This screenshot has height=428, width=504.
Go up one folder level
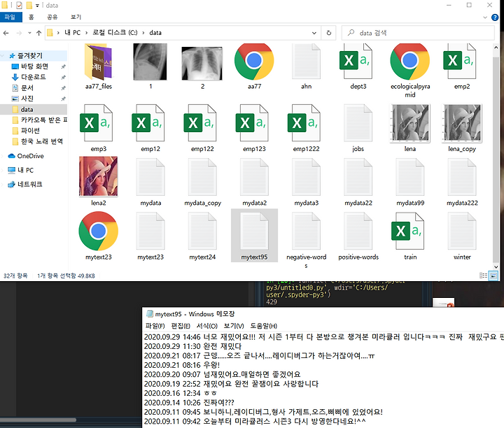point(39,33)
